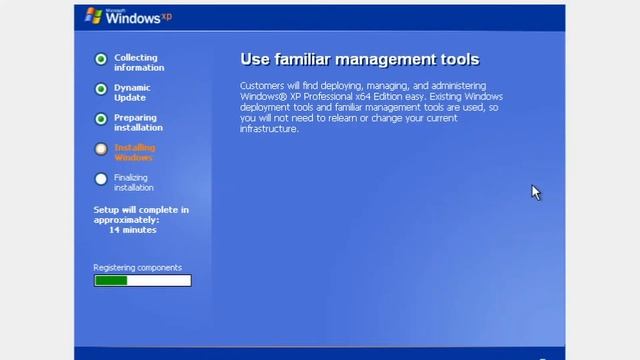Click the Dynamic Update label
Viewport: 640px width, 360px height.
(132, 93)
